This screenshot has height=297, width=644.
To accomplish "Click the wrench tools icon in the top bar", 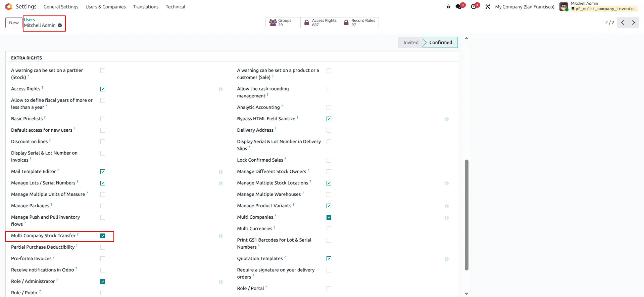I will tap(488, 7).
